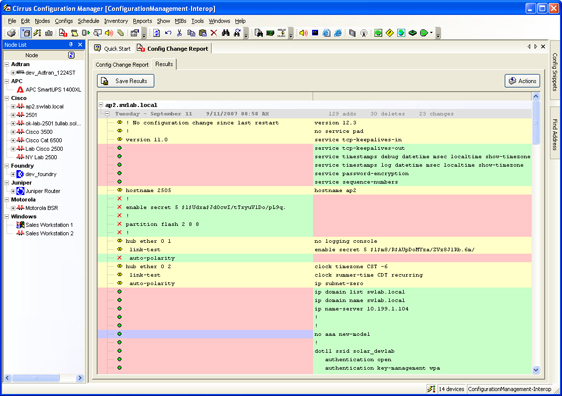The width and height of the screenshot is (562, 396).
Task: Click the refresh icon beside Node column header
Action: click(71, 55)
